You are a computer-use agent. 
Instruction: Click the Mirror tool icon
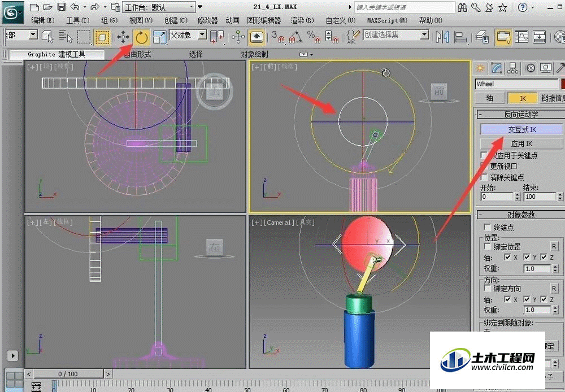pyautogui.click(x=442, y=37)
